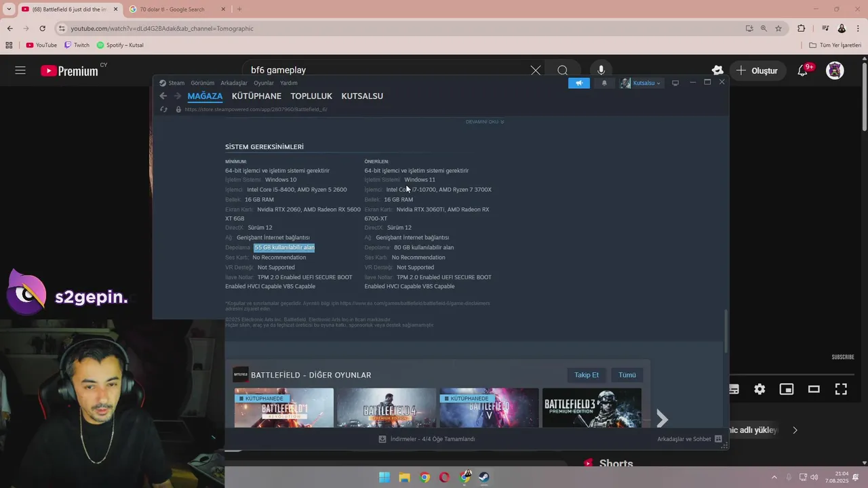
Task: Switch to the TOPLULUK tab in Steam
Action: (x=311, y=96)
